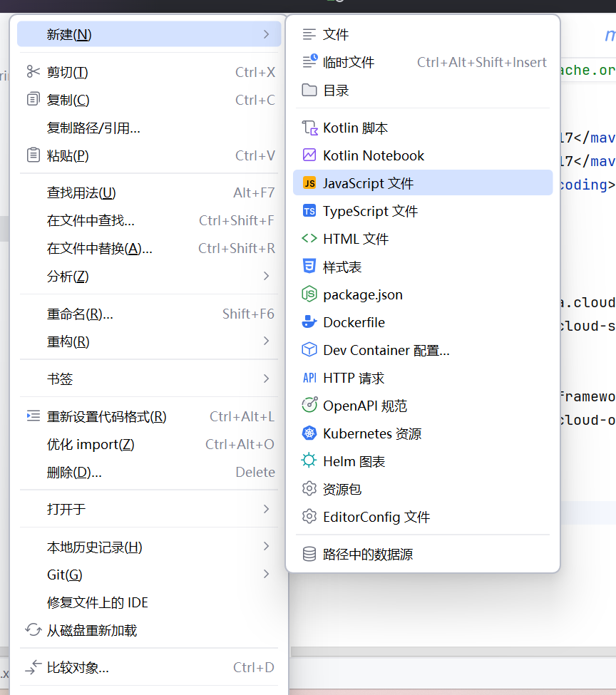Expand the 新建(N) submenu arrow
Screen dimensions: 616x695
click(x=266, y=34)
